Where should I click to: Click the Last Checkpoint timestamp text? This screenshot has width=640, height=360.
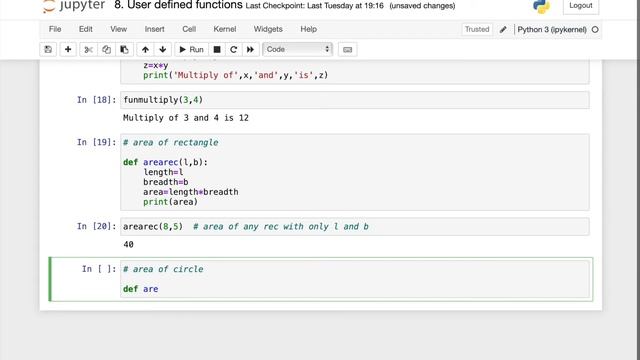[x=315, y=6]
